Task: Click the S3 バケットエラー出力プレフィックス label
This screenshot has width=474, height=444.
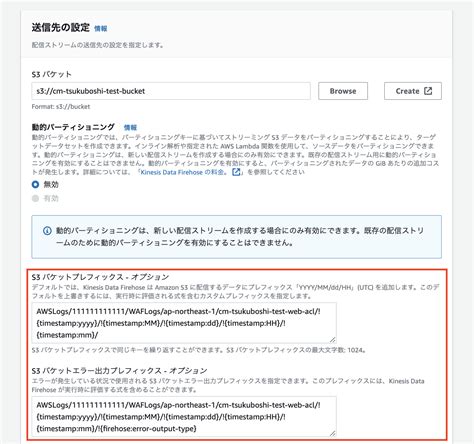Action: [x=119, y=371]
